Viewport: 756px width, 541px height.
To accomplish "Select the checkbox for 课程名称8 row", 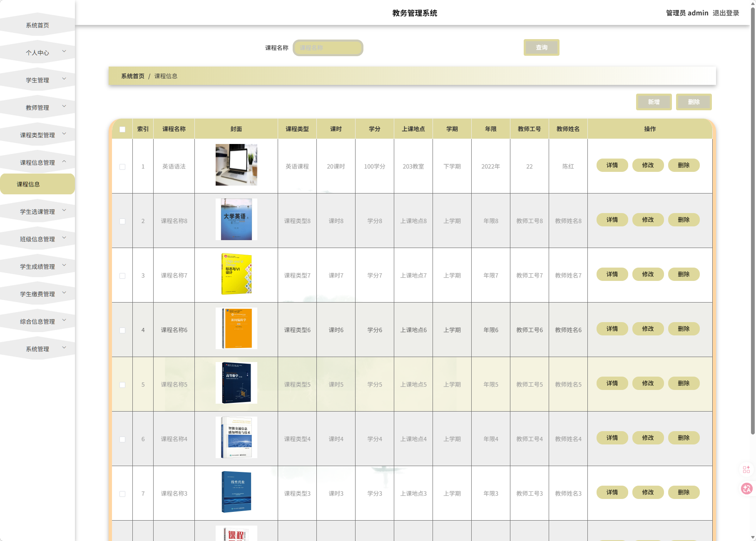I will tap(122, 221).
